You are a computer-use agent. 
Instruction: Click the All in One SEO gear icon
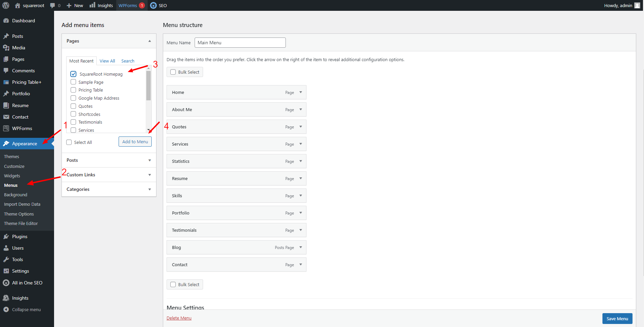tap(6, 283)
